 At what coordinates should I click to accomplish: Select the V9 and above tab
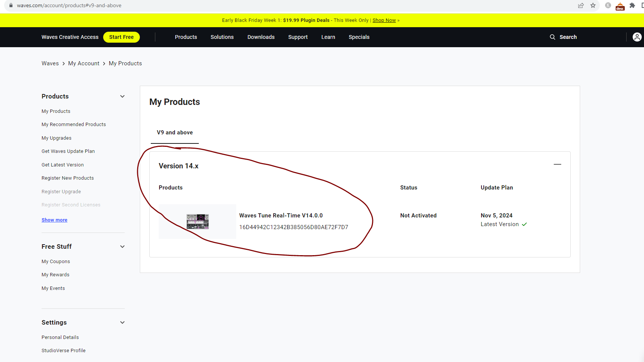coord(175,132)
